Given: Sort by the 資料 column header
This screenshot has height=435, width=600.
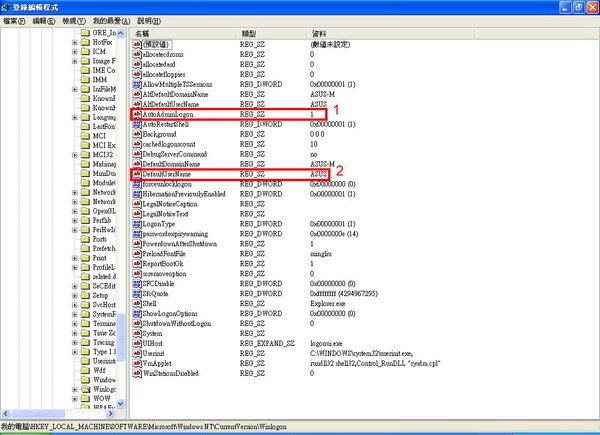Looking at the screenshot, I should tap(390, 34).
